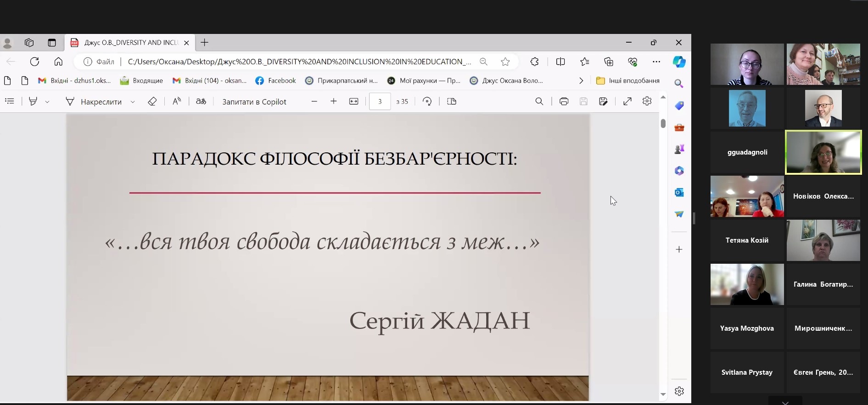Screen dimensions: 868x405
Task: Click the page number input field
Action: (x=380, y=101)
